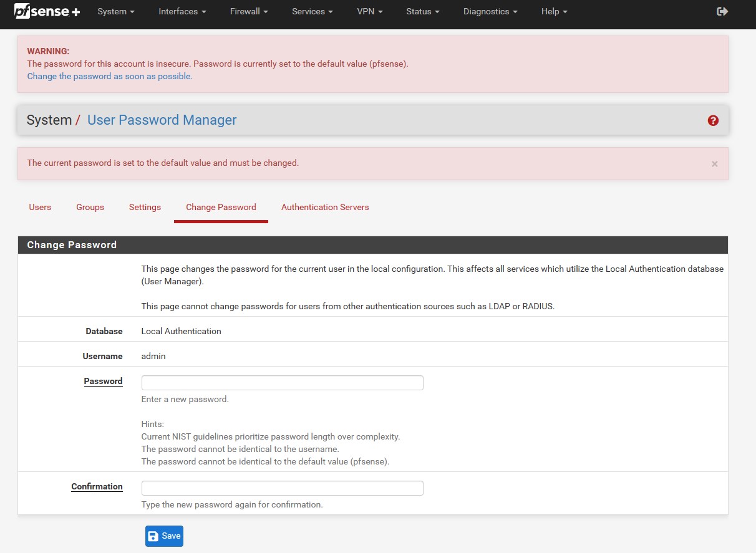Switch to the Groups tab
The height and width of the screenshot is (553, 756).
[90, 207]
